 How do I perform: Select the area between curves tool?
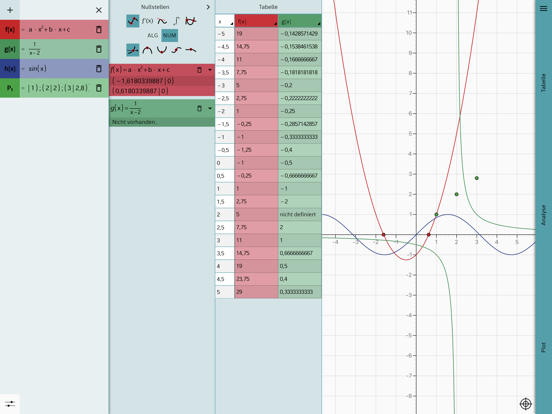tap(190, 21)
